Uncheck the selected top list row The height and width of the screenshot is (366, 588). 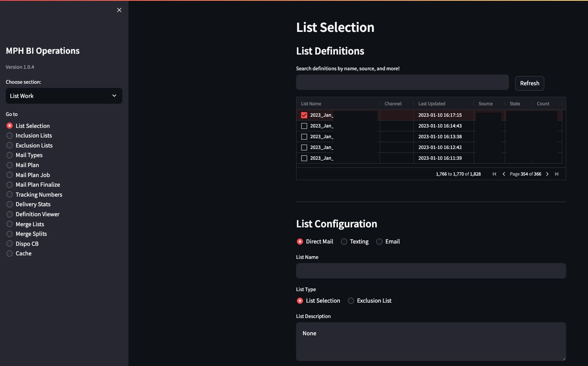coord(304,115)
